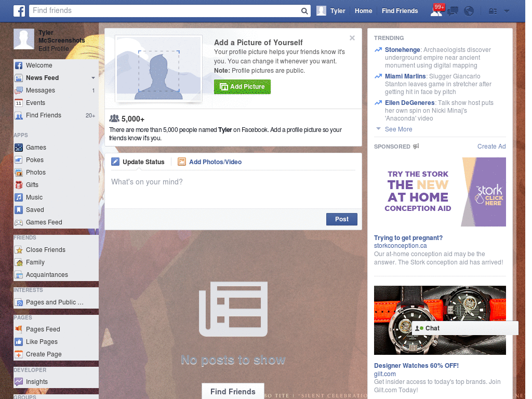
Task: Open the Pages and Public icon
Action: (19, 302)
